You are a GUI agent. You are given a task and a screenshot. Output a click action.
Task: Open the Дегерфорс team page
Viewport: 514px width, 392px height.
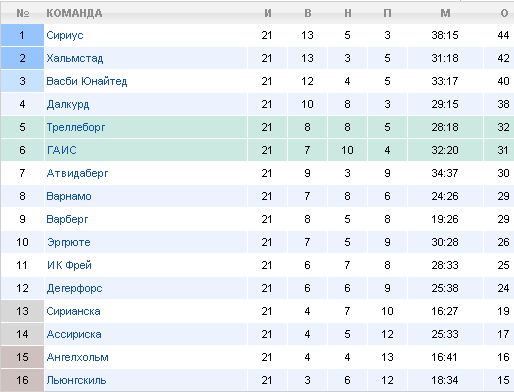click(x=74, y=288)
